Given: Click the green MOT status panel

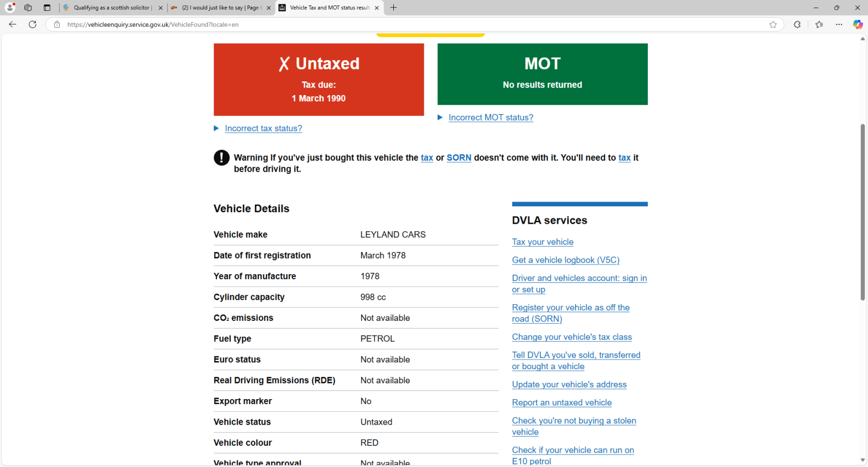Looking at the screenshot, I should (x=542, y=74).
